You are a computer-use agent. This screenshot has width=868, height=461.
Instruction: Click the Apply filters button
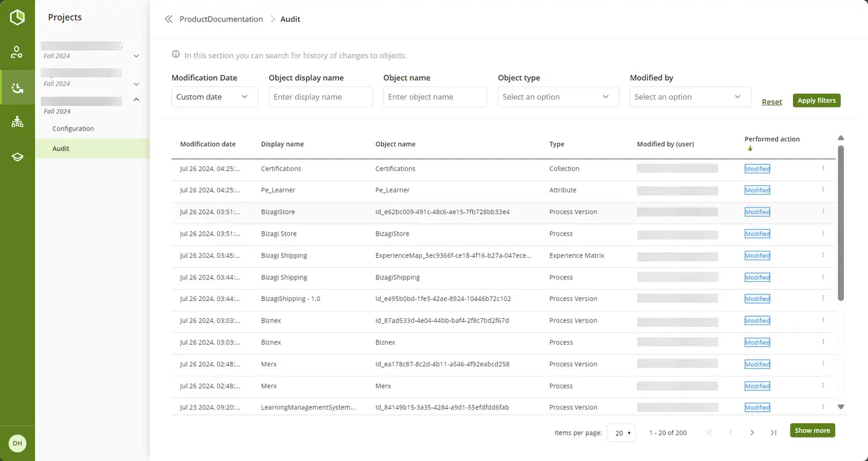pyautogui.click(x=817, y=100)
